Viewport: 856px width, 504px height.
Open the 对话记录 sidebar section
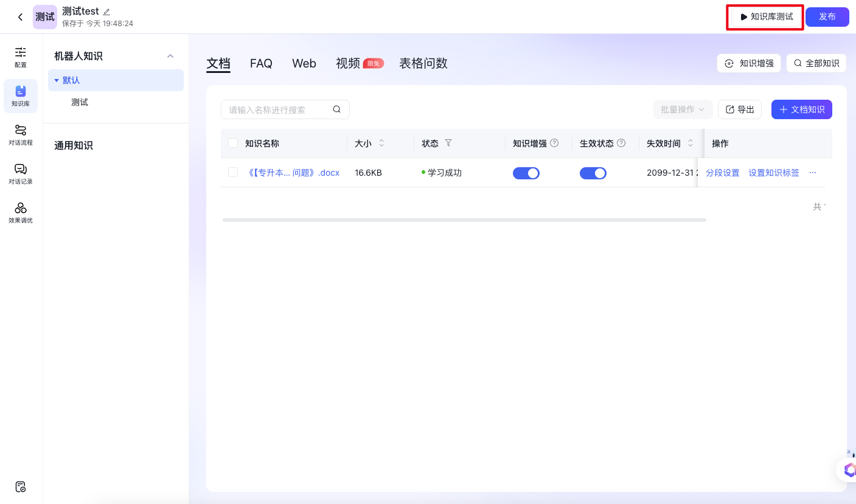coord(21,173)
